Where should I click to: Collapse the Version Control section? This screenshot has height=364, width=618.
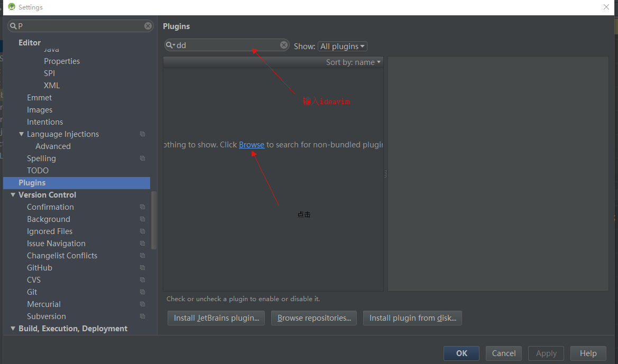[13, 195]
